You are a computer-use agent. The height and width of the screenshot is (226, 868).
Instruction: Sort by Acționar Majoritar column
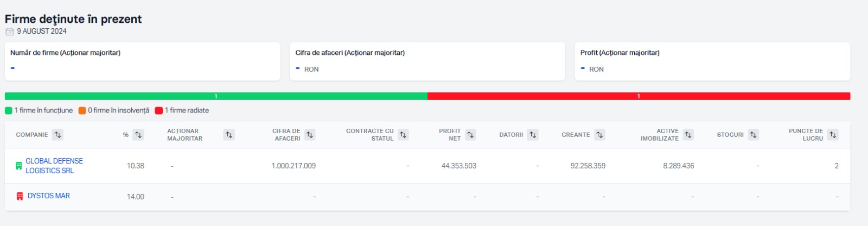229,135
